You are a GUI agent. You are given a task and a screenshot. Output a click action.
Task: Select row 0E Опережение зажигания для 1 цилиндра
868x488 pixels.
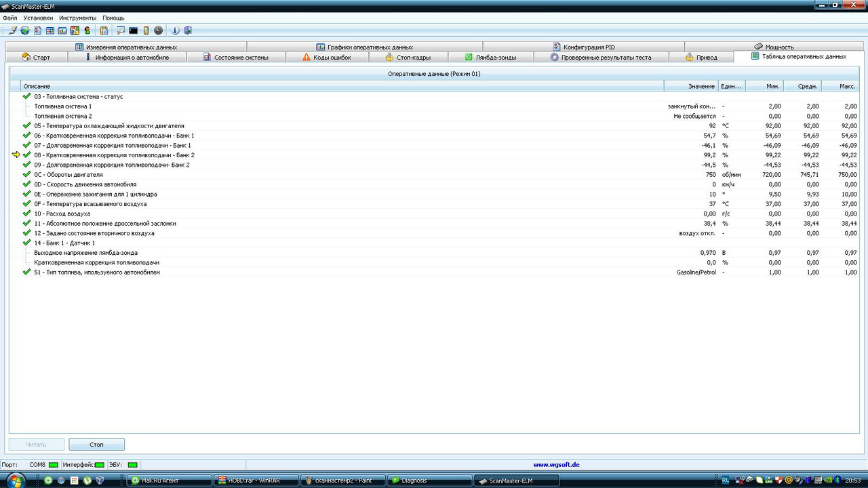(x=434, y=194)
